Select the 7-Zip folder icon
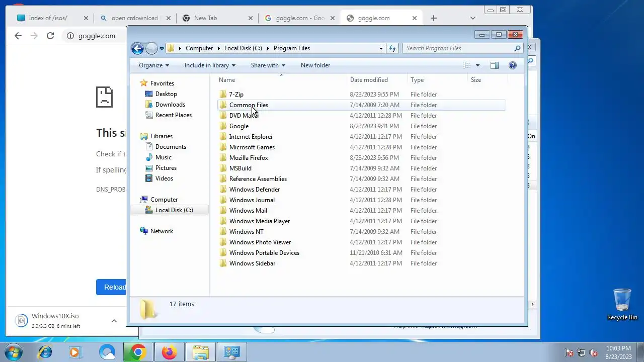Screen dimensions: 644x362 (x=223, y=95)
